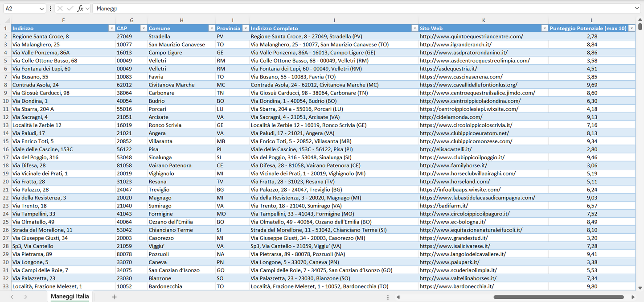Image resolution: width=644 pixels, height=302 pixels.
Task: Open Insert Function using the fx icon
Action: [80, 8]
